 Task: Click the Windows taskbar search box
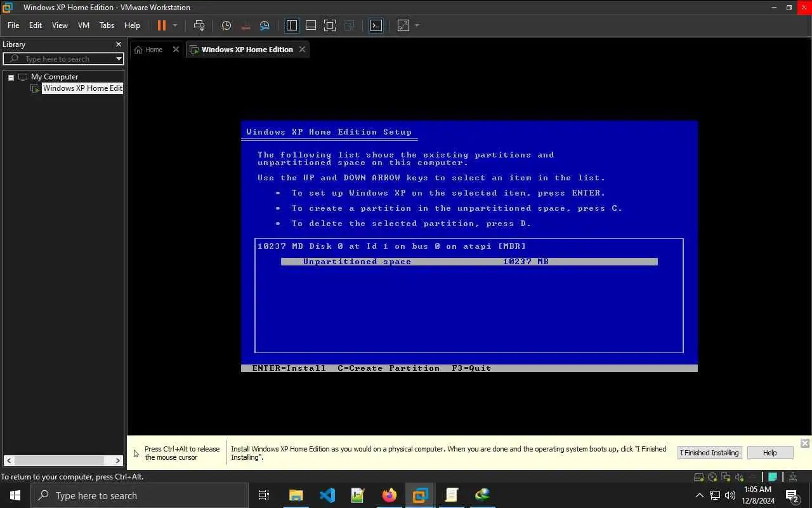point(140,495)
